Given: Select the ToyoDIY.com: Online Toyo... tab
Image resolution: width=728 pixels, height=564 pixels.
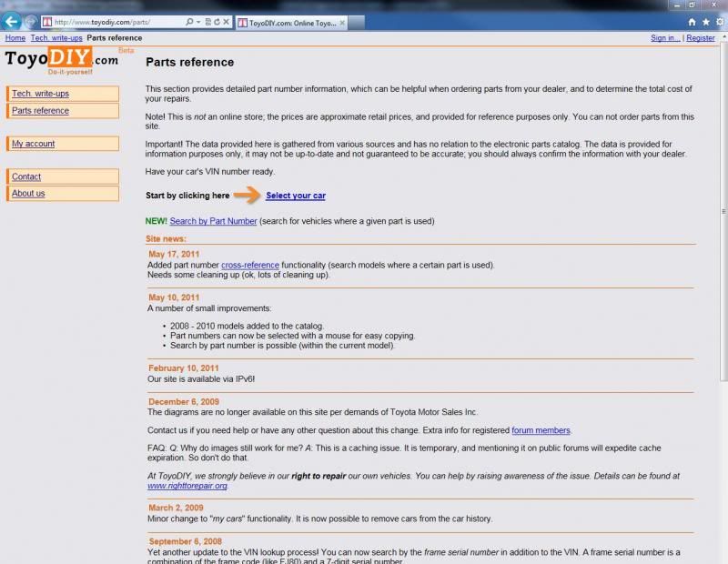Looking at the screenshot, I should coord(291,22).
